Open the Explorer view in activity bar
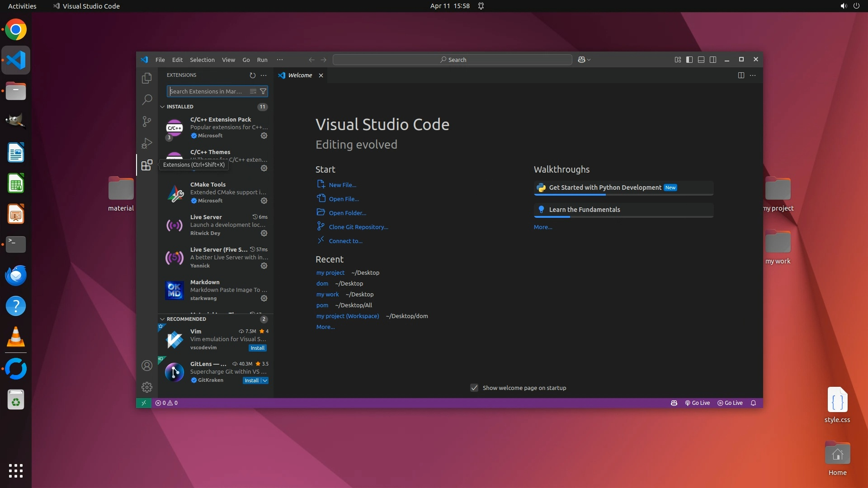 [146, 78]
